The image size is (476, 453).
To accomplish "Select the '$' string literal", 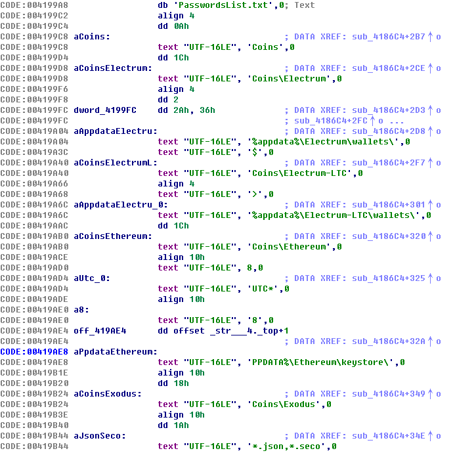I will (255, 152).
